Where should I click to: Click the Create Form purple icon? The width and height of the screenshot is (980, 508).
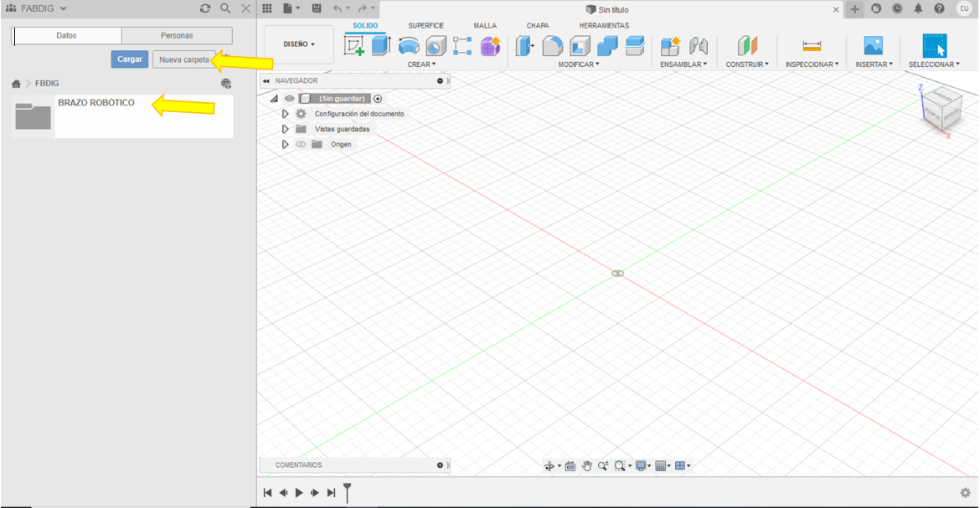coord(491,46)
